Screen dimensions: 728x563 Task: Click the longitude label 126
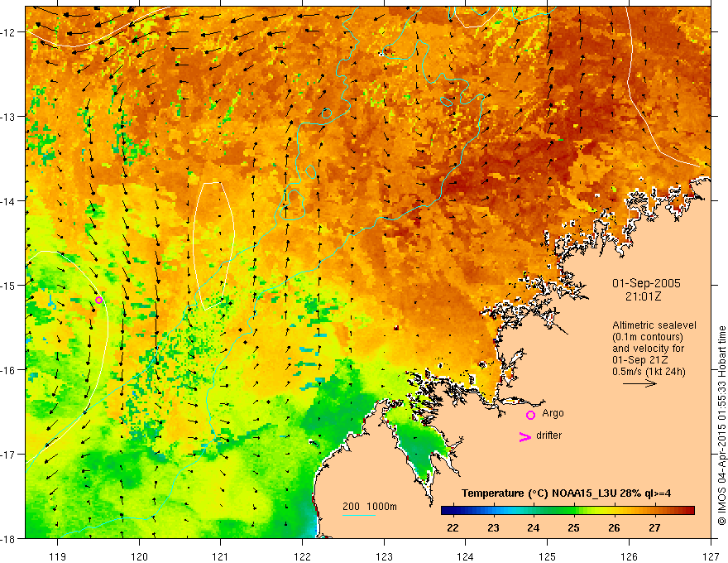tap(629, 556)
